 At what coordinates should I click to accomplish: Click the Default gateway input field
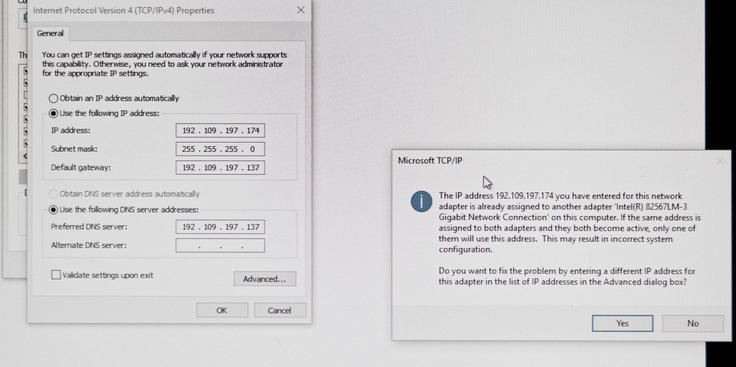pos(220,168)
